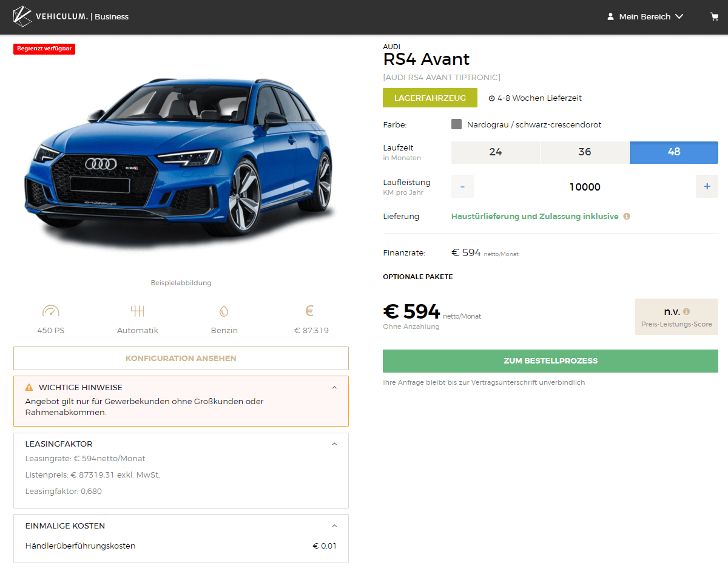Screen dimensions: 728x568
Task: Click the warning triangle icon
Action: pos(29,387)
